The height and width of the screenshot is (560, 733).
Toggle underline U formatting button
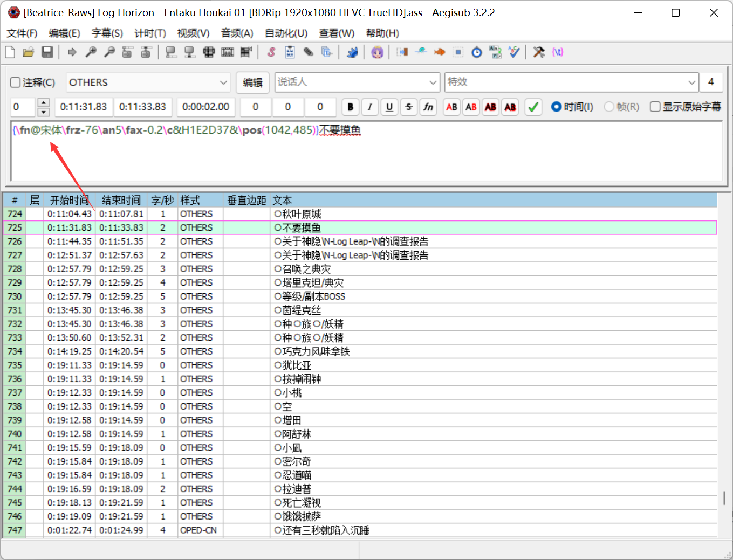tap(389, 107)
